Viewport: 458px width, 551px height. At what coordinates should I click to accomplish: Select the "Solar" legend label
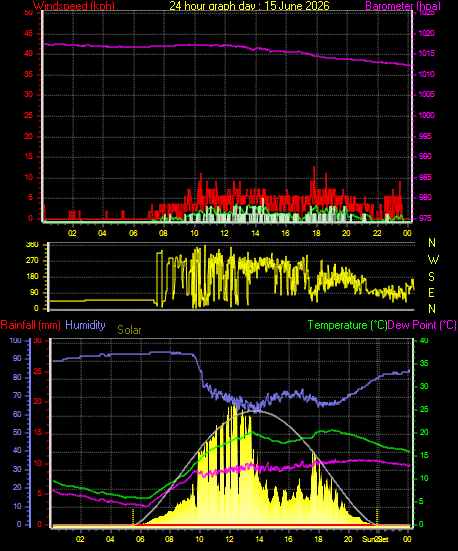pos(129,330)
